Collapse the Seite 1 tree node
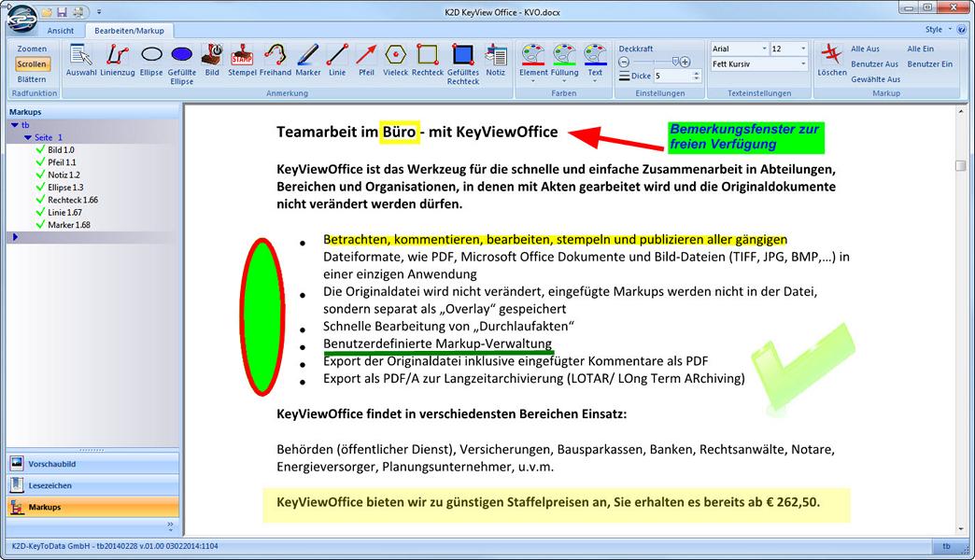This screenshot has height=560, width=975. click(x=27, y=137)
